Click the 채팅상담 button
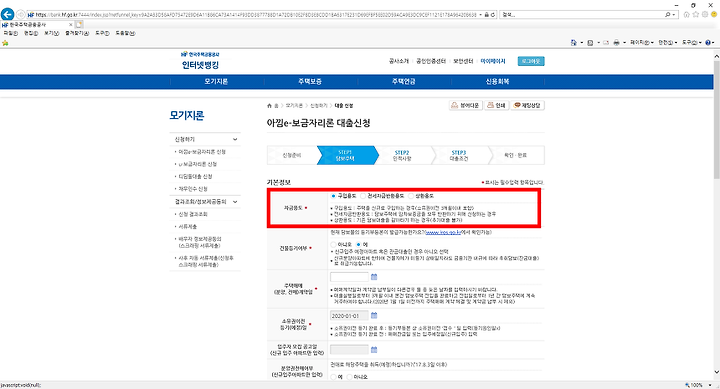 coord(527,105)
